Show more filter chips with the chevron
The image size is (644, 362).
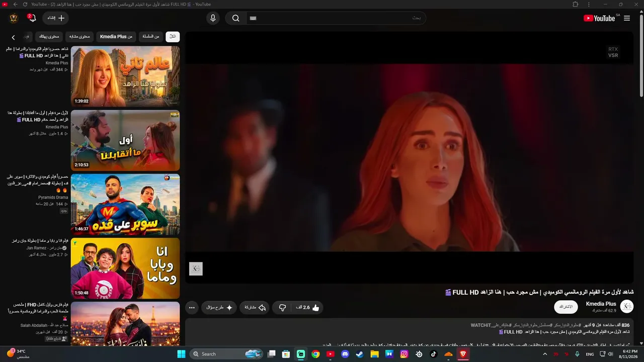[13, 37]
